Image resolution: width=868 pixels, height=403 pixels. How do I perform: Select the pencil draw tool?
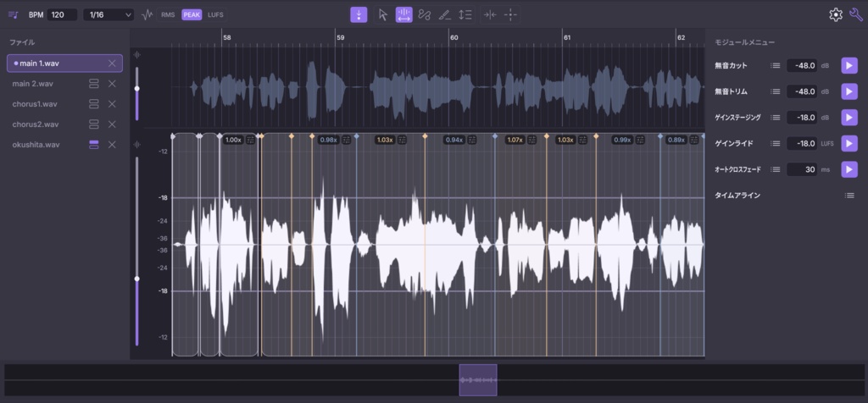444,15
